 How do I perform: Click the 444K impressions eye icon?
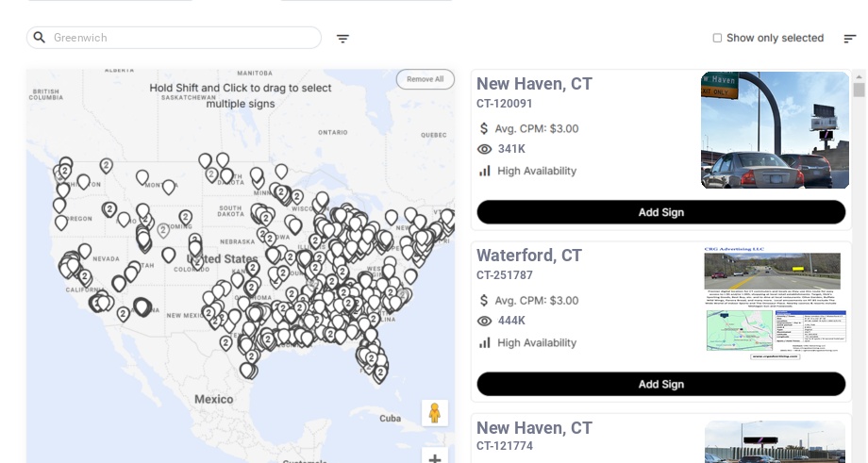[x=485, y=321]
